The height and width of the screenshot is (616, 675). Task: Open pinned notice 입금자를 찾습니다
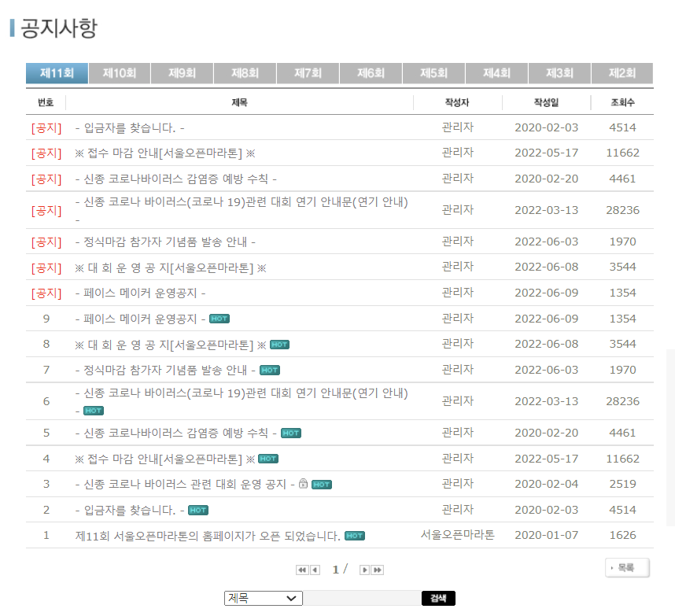[x=130, y=128]
